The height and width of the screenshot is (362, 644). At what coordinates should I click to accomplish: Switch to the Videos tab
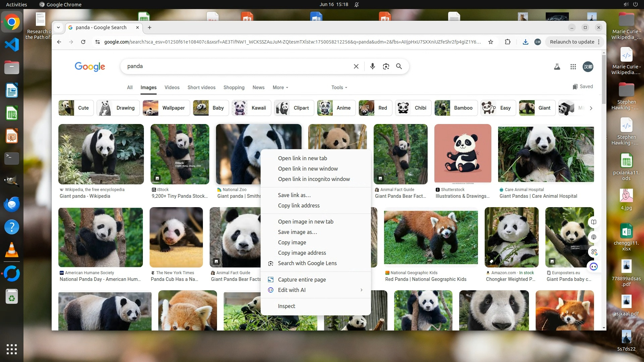pyautogui.click(x=172, y=87)
